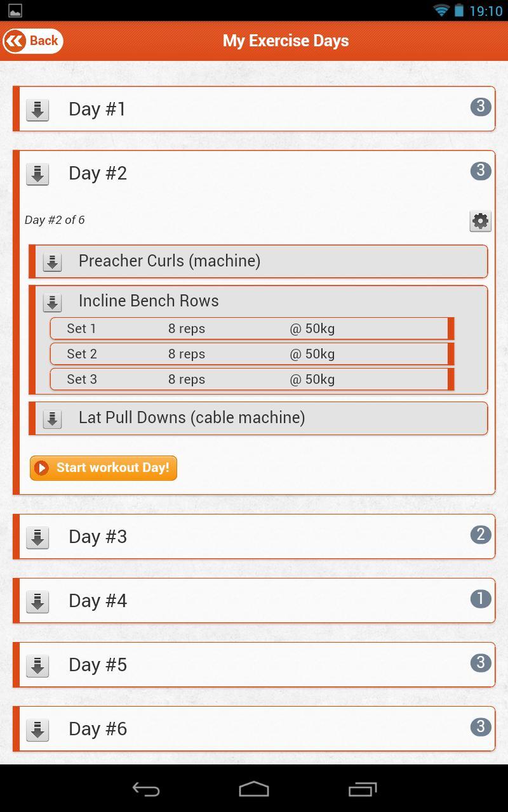The image size is (508, 812).
Task: Expand Lat Pull Downs exercise
Action: [x=52, y=418]
